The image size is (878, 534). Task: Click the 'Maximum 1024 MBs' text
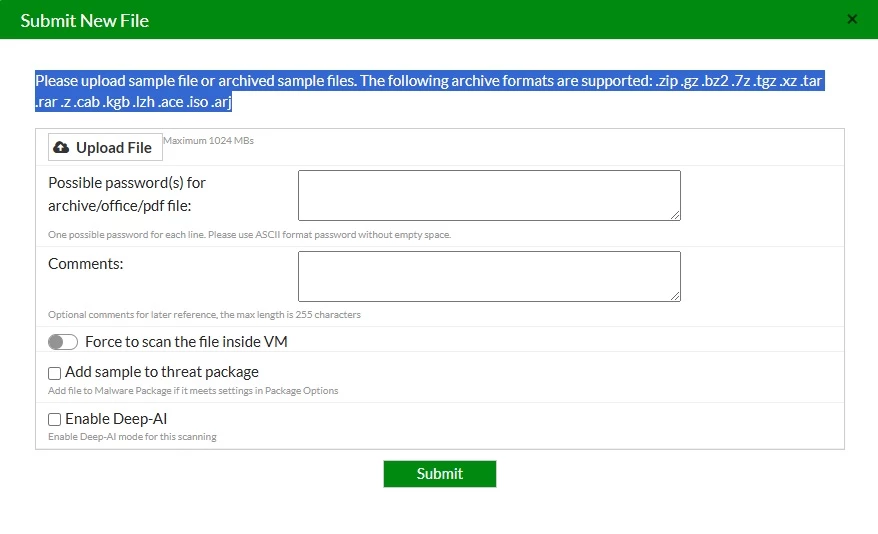click(x=208, y=140)
